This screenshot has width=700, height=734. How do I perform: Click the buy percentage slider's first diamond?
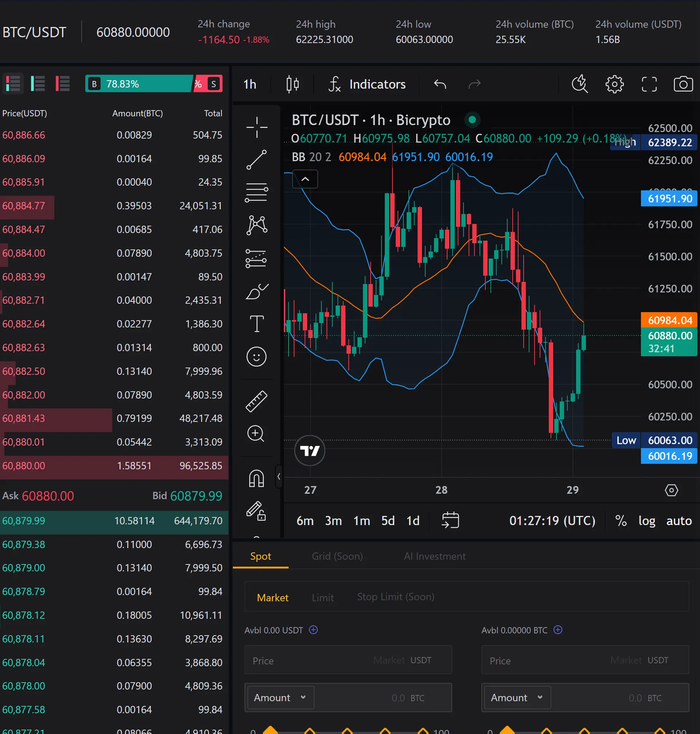270,730
